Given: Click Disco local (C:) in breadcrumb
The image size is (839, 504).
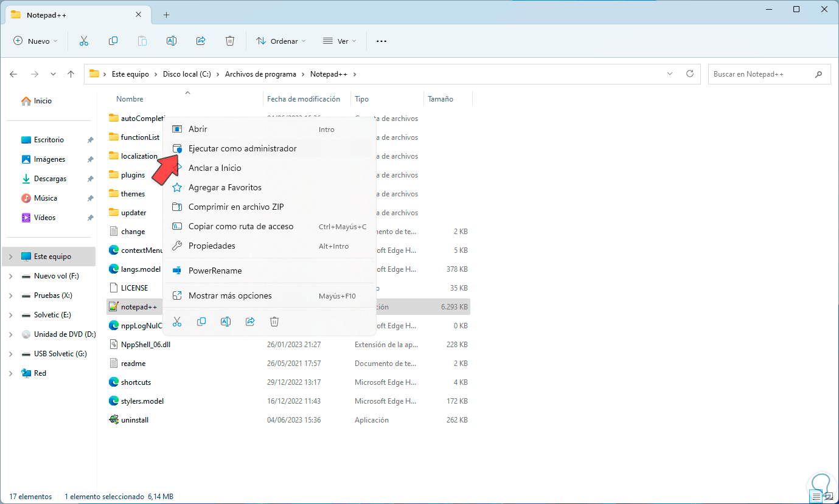Looking at the screenshot, I should point(187,74).
